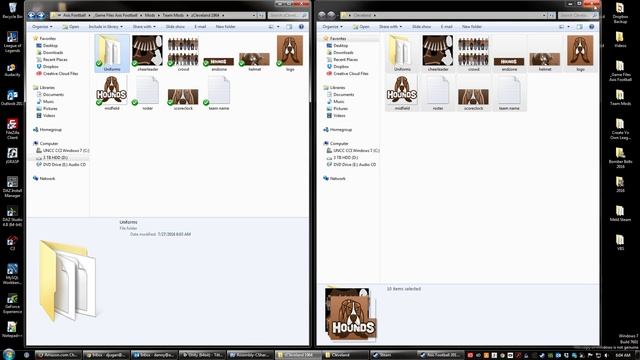
Task: Select the team name file in the right Cleveland window
Action: [509, 93]
